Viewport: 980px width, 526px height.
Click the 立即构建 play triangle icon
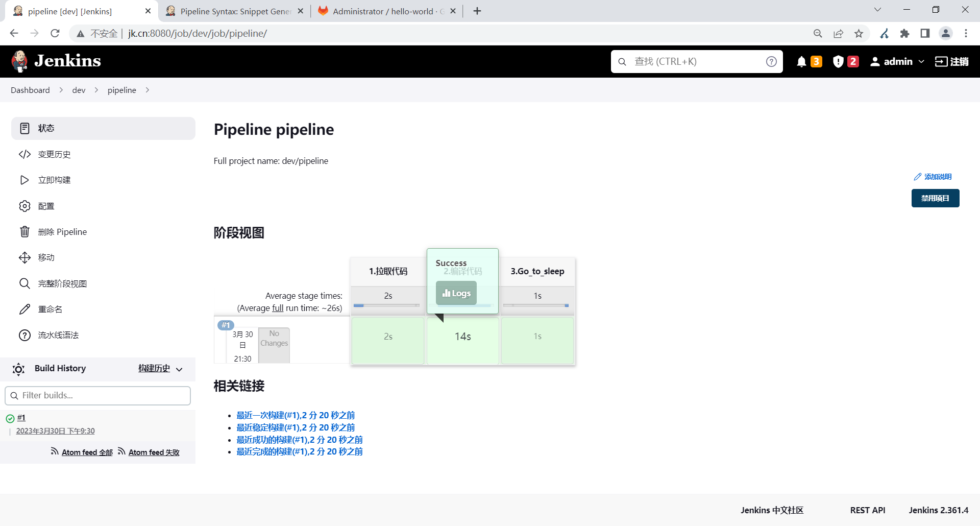(x=24, y=180)
